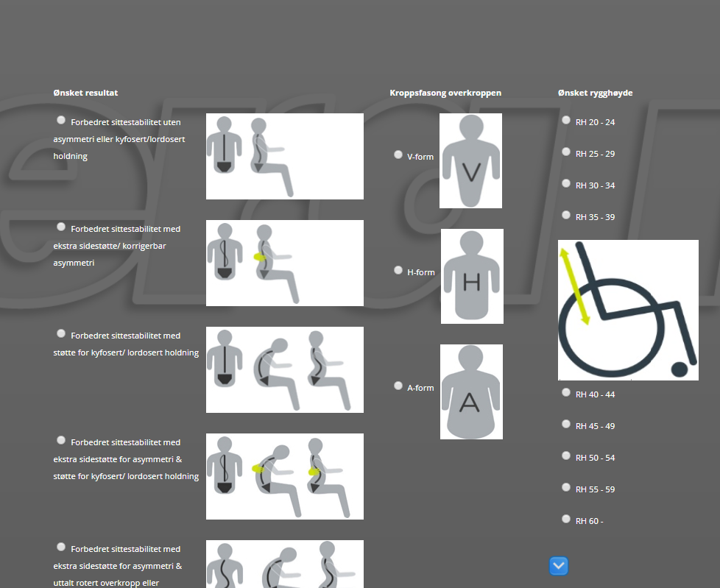
Task: Select the 'uttalt rotert overkropp' radio option
Action: 60,547
